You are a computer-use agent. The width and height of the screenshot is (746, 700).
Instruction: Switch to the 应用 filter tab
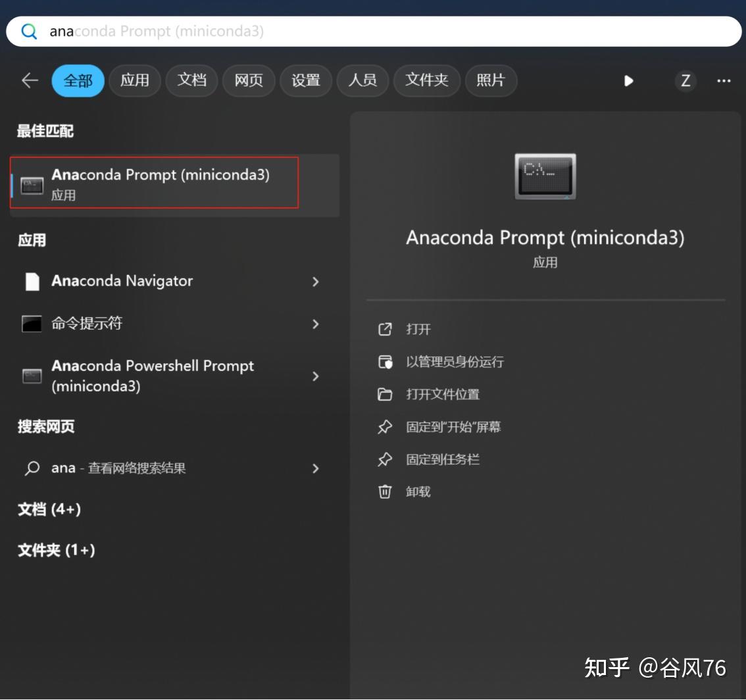pos(135,80)
